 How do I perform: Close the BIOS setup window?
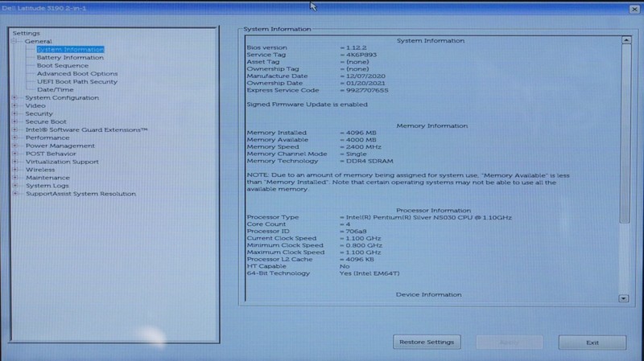point(634,9)
